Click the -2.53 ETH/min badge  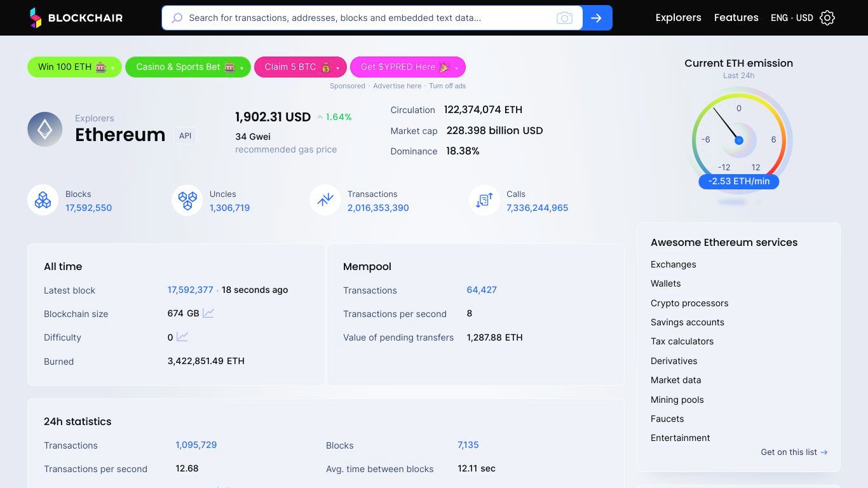pos(738,181)
